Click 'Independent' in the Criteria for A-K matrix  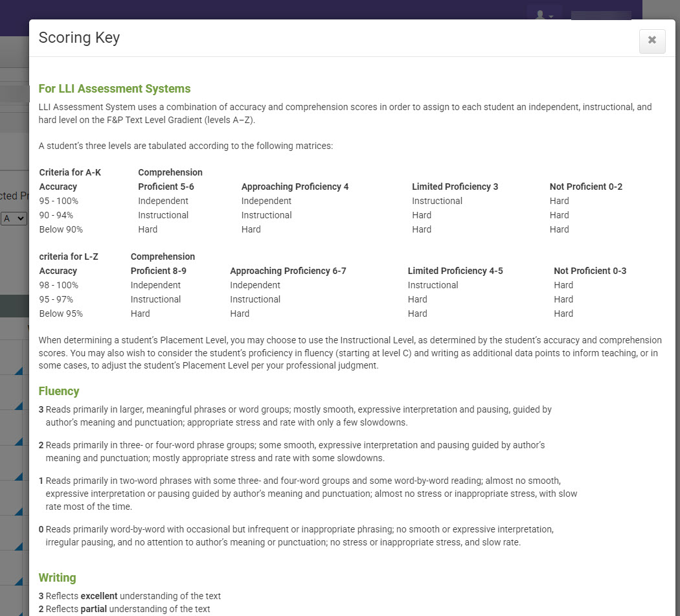tap(163, 201)
